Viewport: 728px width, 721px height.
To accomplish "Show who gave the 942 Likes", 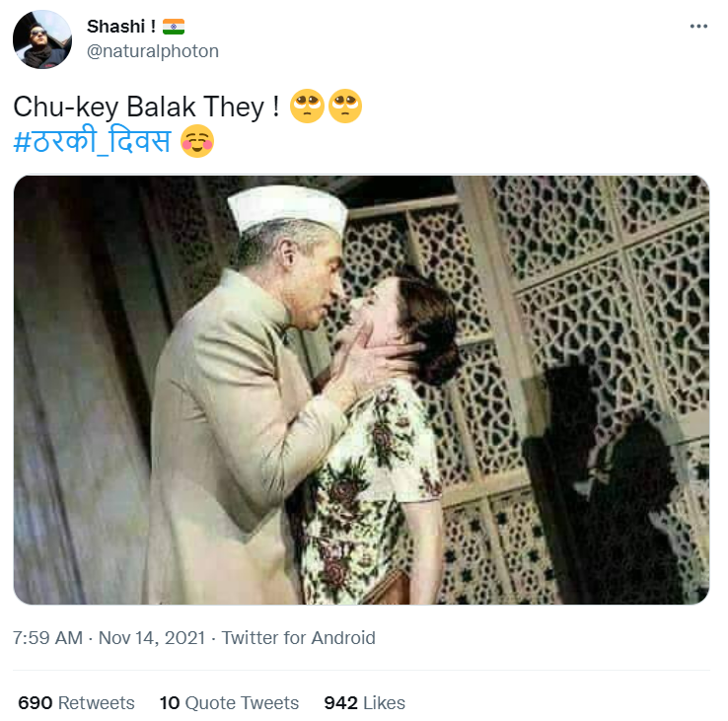I will point(364,703).
